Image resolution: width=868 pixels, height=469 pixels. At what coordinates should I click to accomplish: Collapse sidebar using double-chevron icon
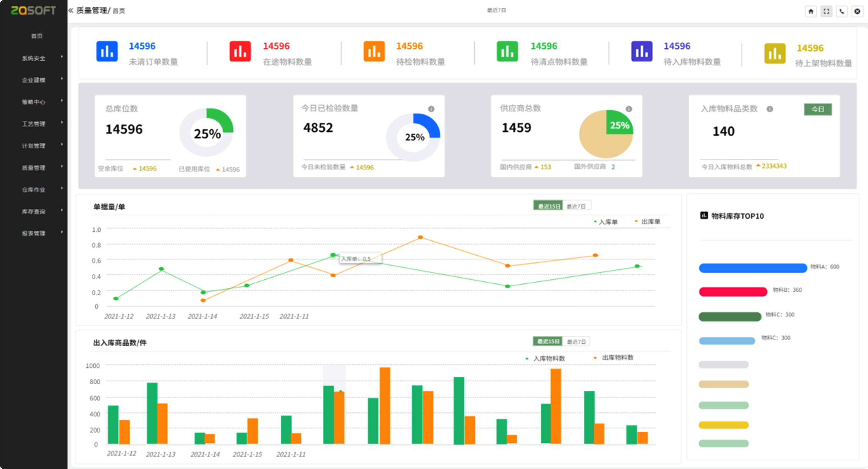tap(71, 10)
